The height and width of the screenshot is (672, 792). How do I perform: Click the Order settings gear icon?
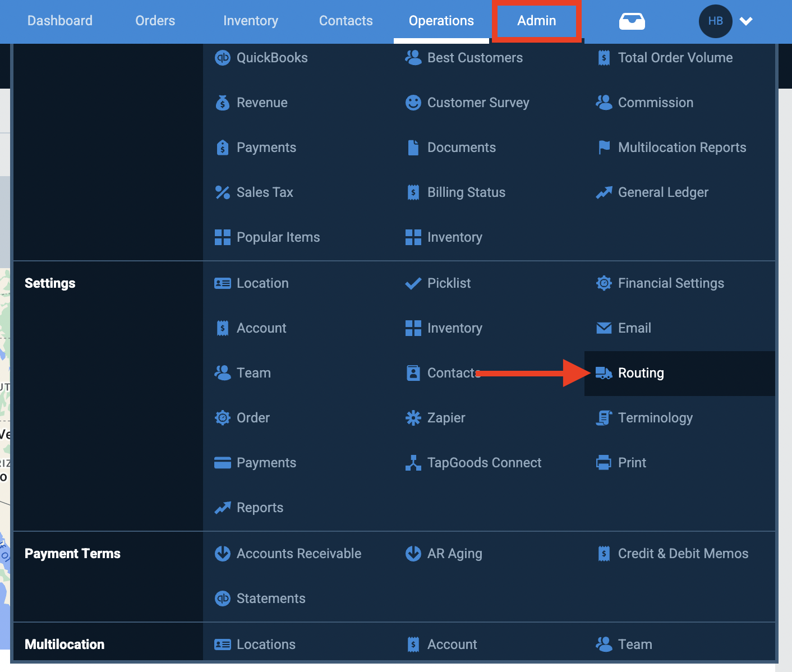[223, 418]
